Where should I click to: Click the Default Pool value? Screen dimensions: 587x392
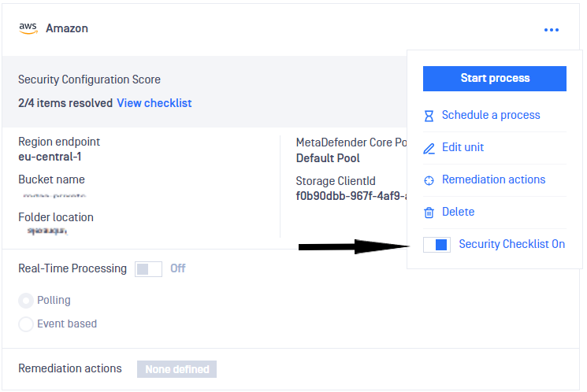(x=328, y=158)
